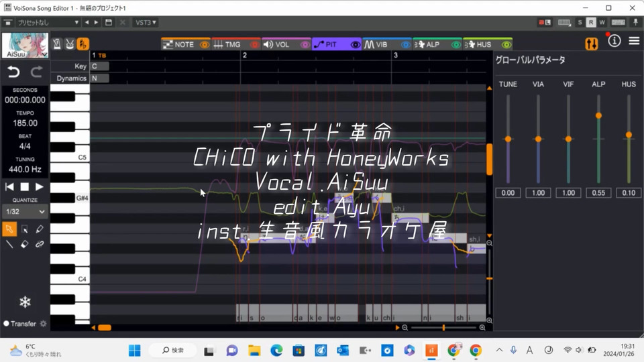
Task: Open the hamburger main menu
Action: click(x=634, y=41)
